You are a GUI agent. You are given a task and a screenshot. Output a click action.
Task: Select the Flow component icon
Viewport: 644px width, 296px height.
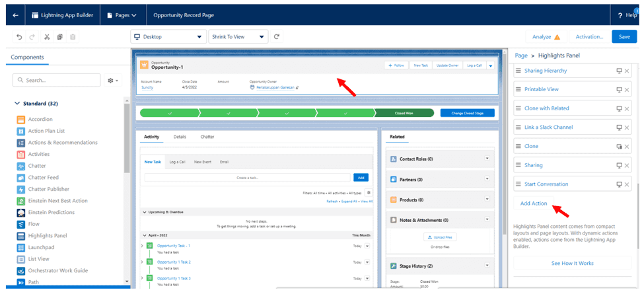(21, 225)
